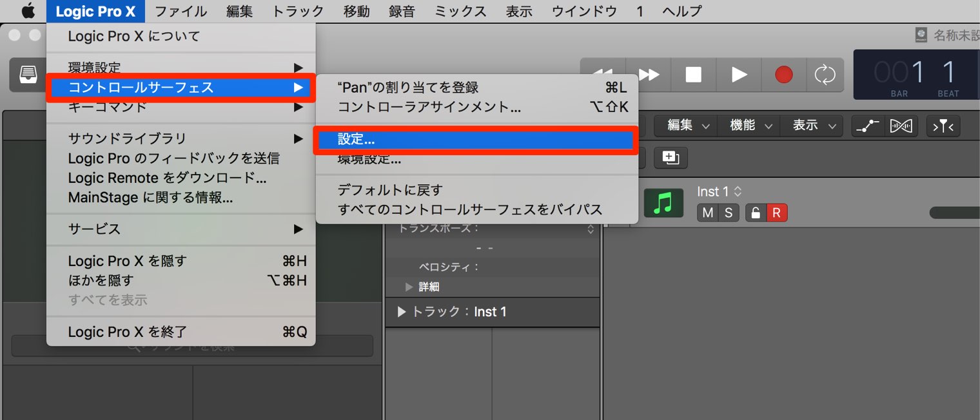Choose Logic Pro X を終了
This screenshot has height=420, width=980.
[181, 332]
